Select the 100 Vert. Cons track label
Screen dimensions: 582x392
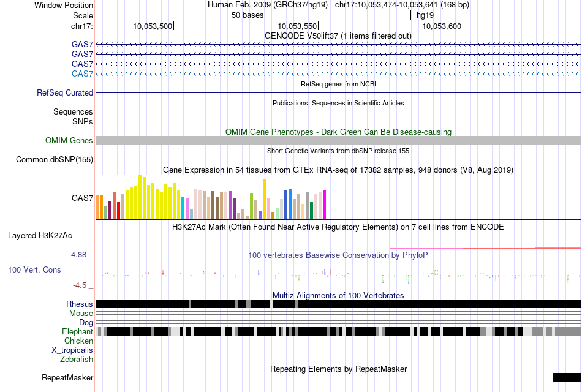[x=34, y=270]
